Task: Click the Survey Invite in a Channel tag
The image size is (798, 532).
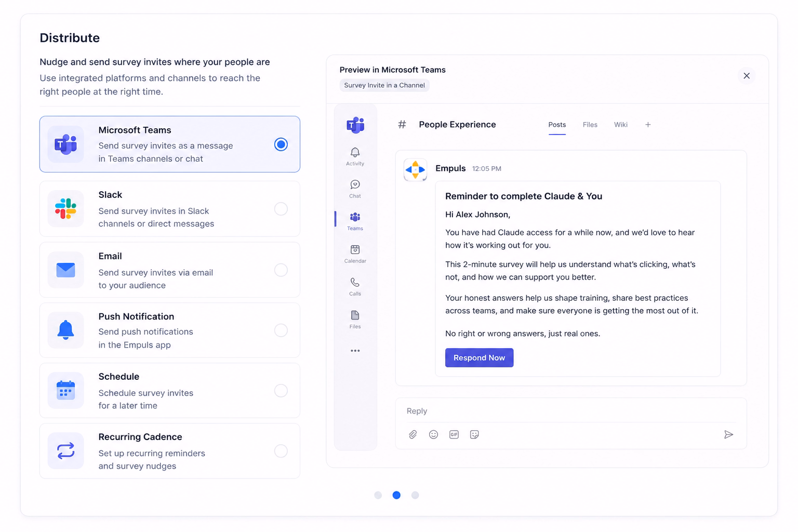Action: 384,85
